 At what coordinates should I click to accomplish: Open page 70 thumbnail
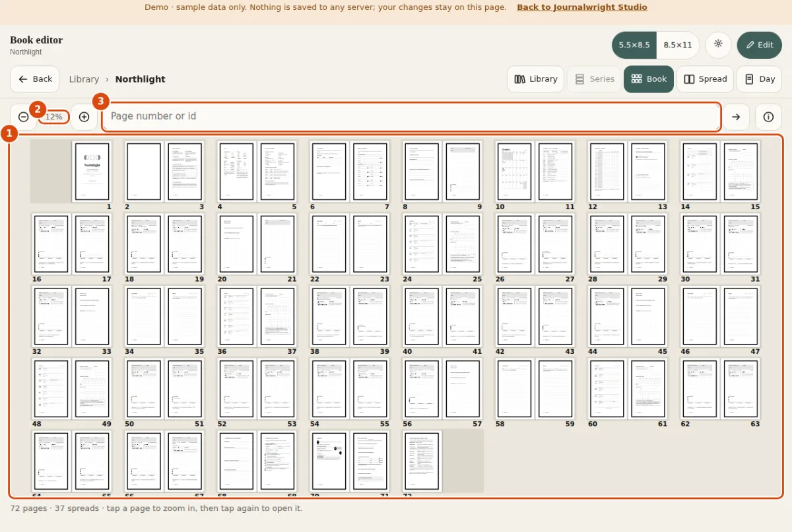[329, 461]
